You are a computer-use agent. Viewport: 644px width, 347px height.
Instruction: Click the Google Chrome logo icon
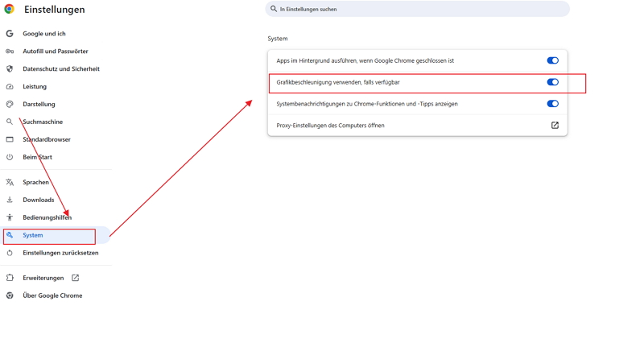point(10,10)
